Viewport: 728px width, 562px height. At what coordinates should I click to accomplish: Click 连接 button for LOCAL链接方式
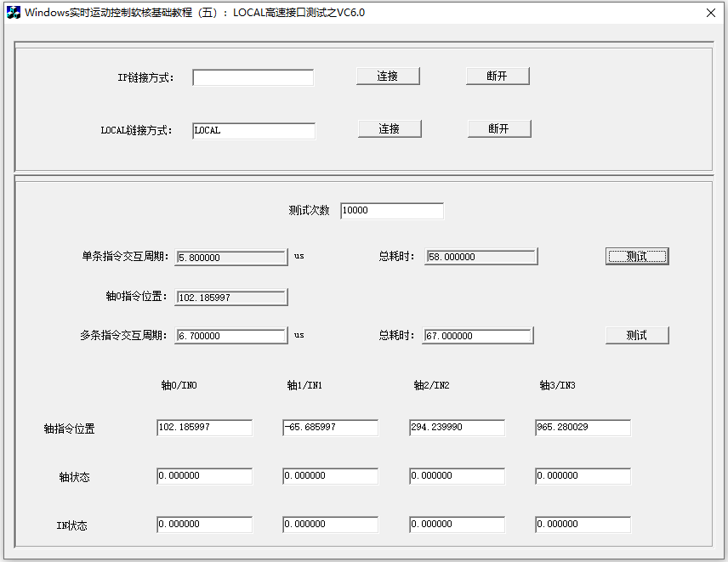pos(390,128)
